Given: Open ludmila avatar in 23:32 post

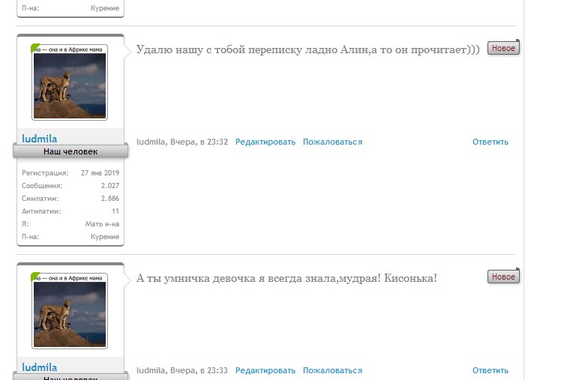Looking at the screenshot, I should 70,82.
